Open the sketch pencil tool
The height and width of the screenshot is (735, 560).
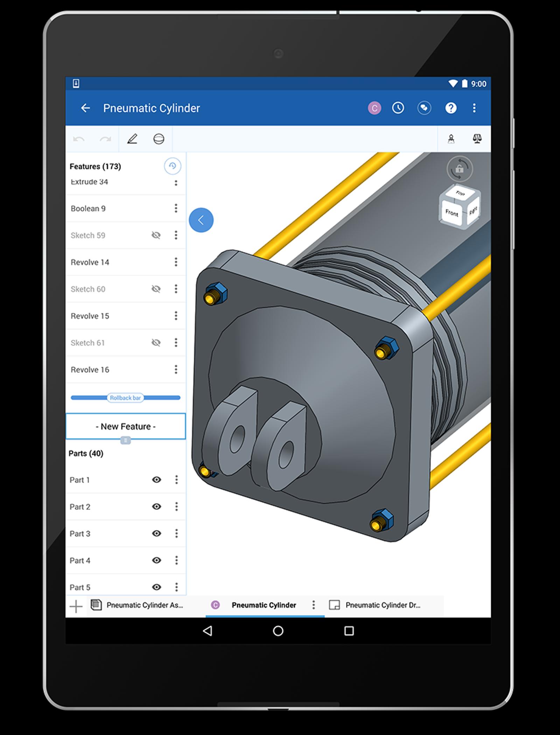(x=132, y=139)
